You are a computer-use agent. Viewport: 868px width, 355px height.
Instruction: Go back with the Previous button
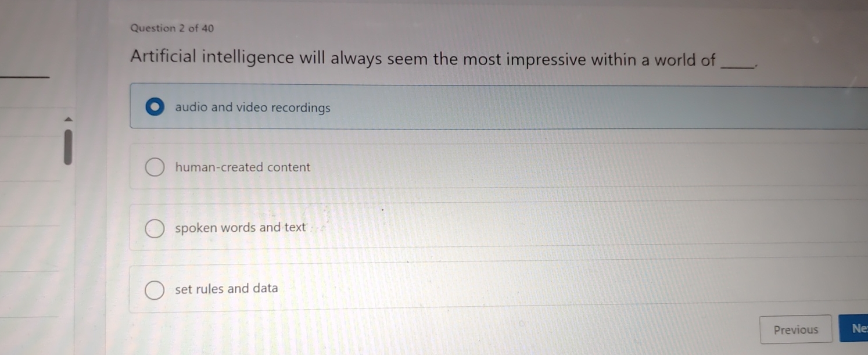point(795,329)
